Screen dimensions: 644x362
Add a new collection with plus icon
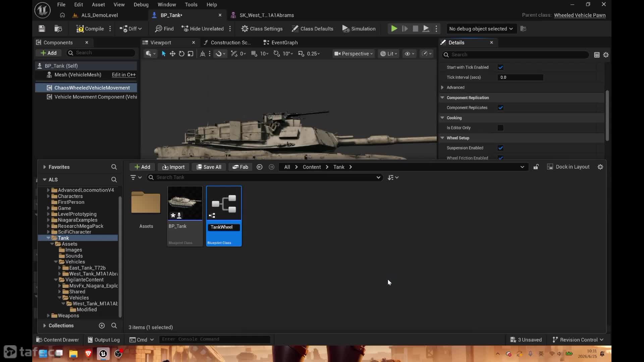[x=102, y=325]
